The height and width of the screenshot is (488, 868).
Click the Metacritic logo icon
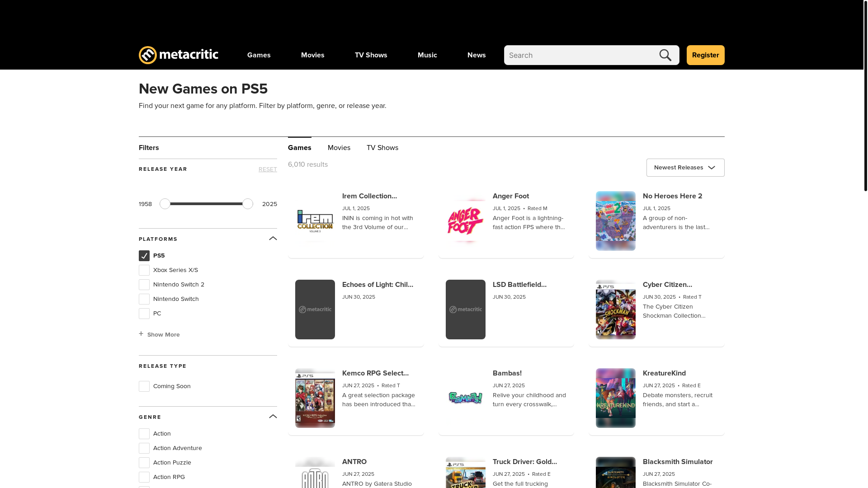[148, 55]
